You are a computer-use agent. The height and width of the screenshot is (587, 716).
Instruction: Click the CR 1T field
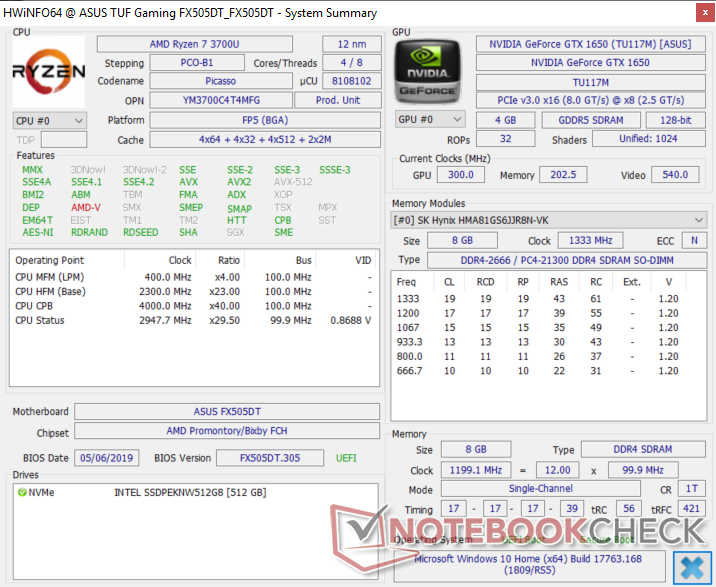[691, 488]
